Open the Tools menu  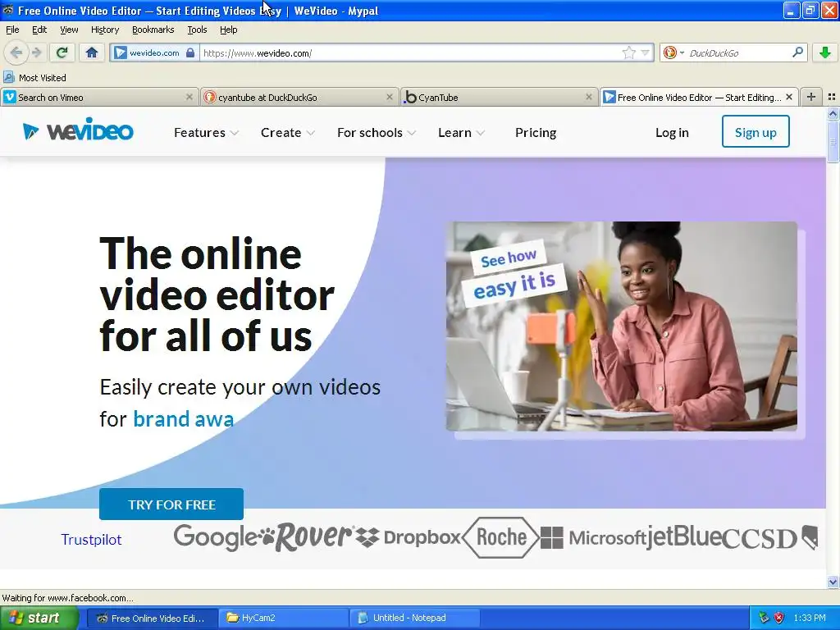[x=197, y=30]
